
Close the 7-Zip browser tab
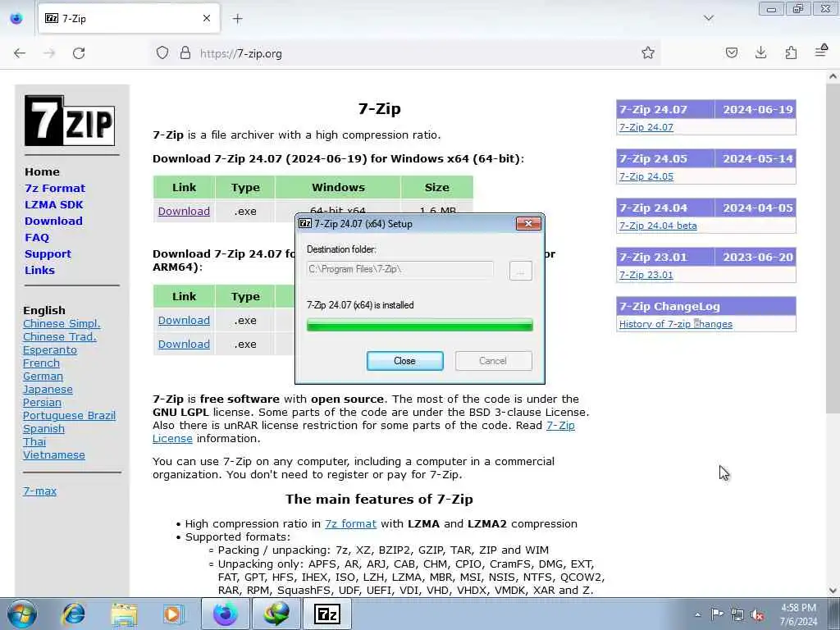tap(207, 18)
